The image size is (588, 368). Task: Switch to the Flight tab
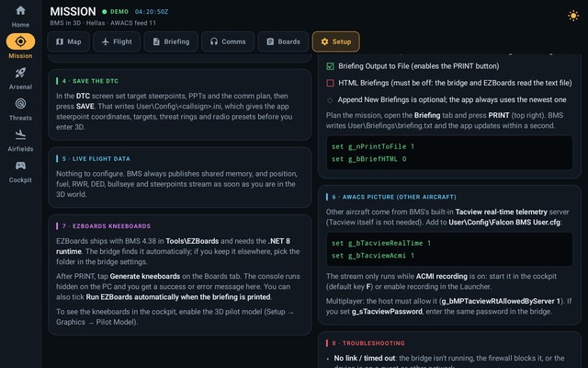pyautogui.click(x=117, y=41)
